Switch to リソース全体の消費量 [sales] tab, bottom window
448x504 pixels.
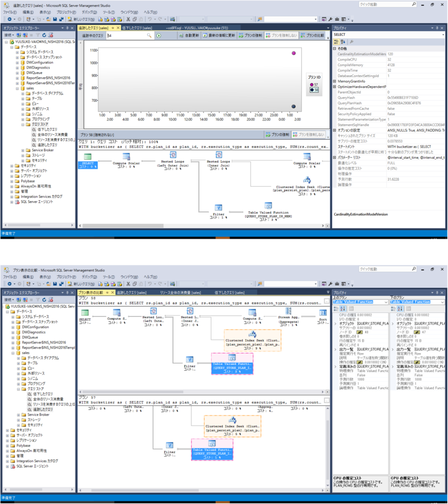[180, 292]
